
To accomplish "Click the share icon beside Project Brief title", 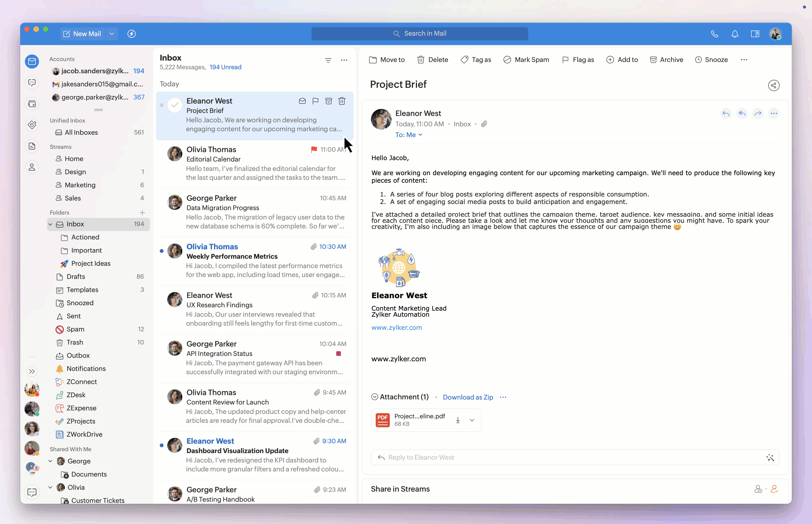I will tap(773, 85).
